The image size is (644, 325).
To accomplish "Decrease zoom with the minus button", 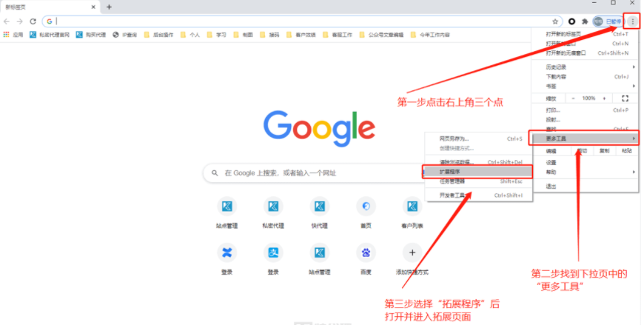I will tap(573, 98).
